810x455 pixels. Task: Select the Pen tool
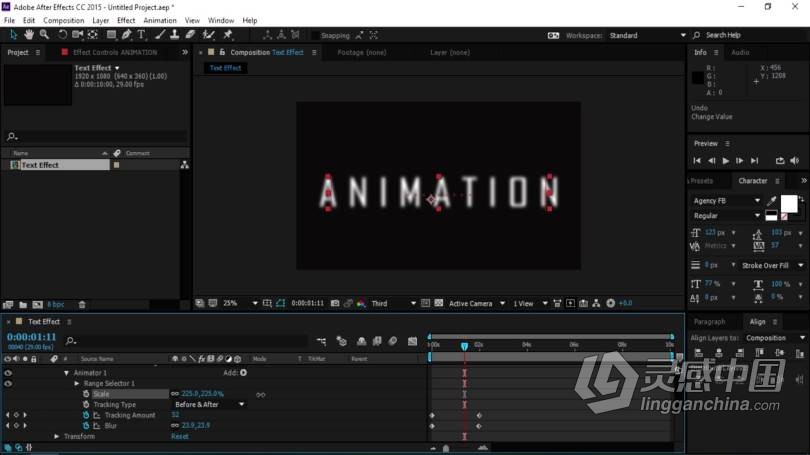pos(126,35)
